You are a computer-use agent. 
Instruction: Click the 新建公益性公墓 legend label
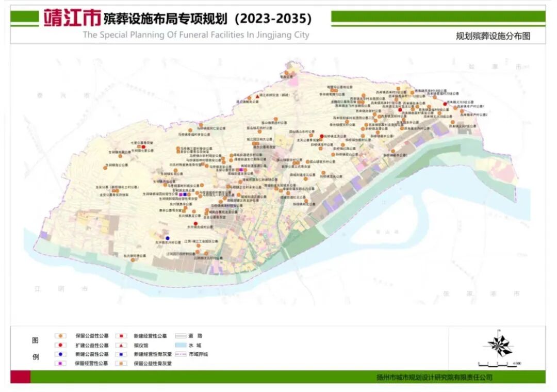[x=92, y=354]
